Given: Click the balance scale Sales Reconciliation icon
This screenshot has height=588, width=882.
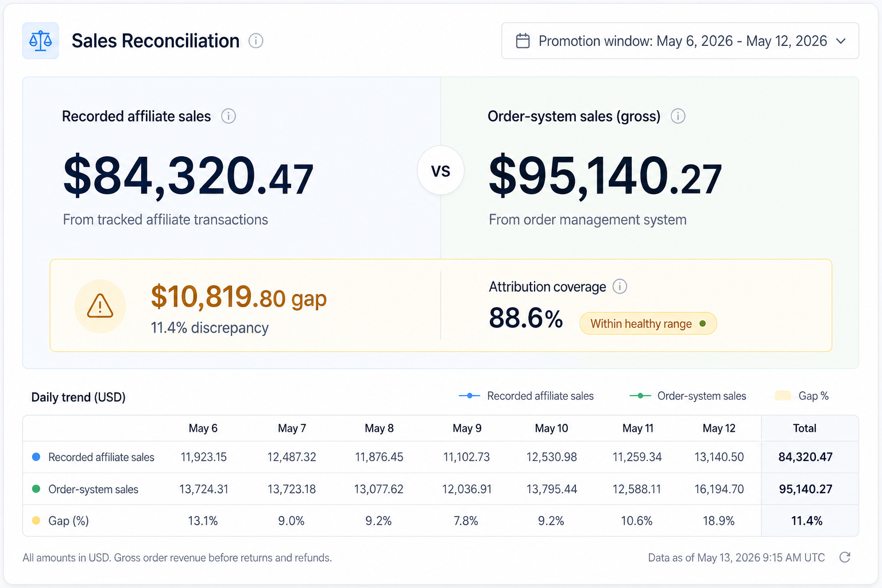Looking at the screenshot, I should click(41, 41).
